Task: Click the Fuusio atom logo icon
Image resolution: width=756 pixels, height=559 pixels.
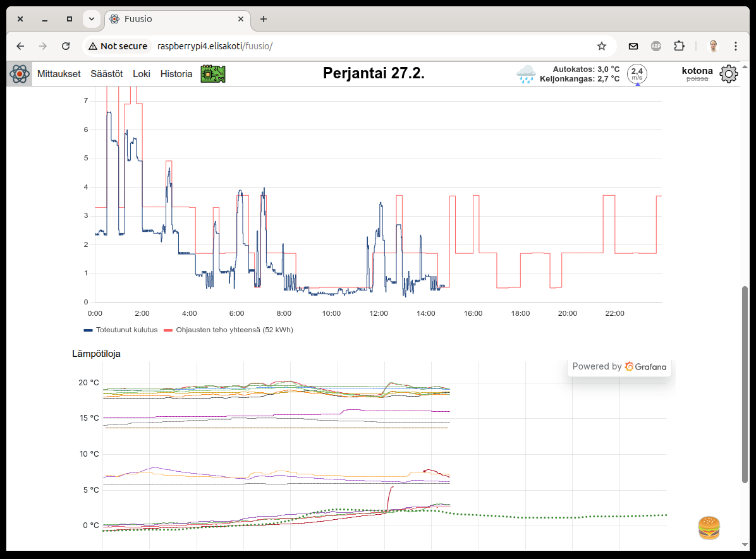Action: coord(20,74)
